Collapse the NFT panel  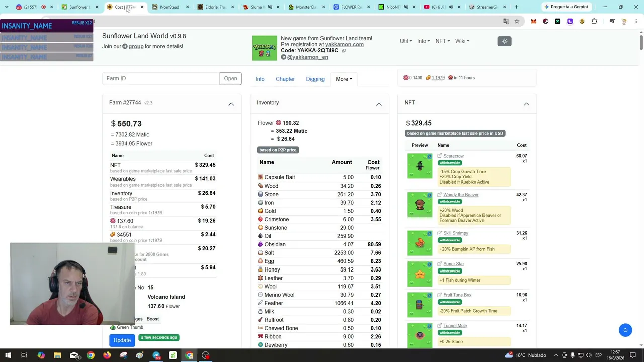point(526,104)
